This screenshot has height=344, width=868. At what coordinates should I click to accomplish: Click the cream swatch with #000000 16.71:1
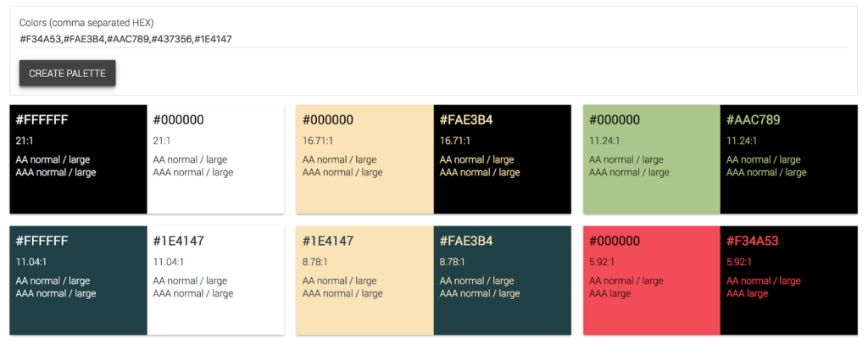coord(364,159)
